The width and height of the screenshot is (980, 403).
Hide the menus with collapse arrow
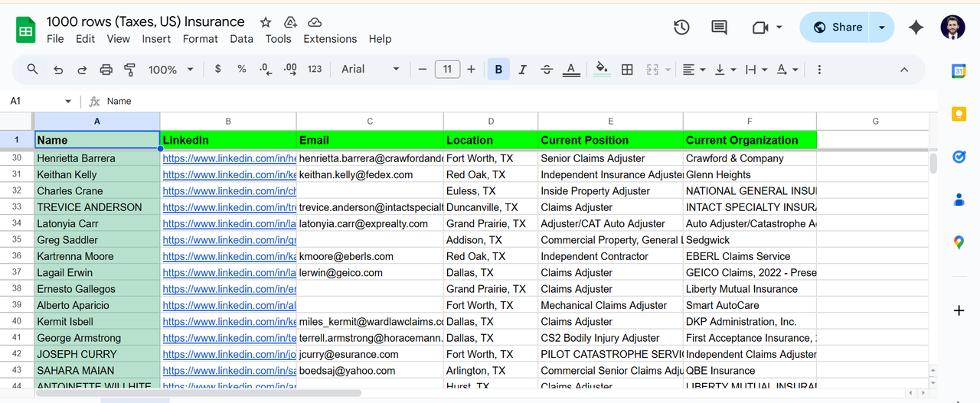(904, 70)
